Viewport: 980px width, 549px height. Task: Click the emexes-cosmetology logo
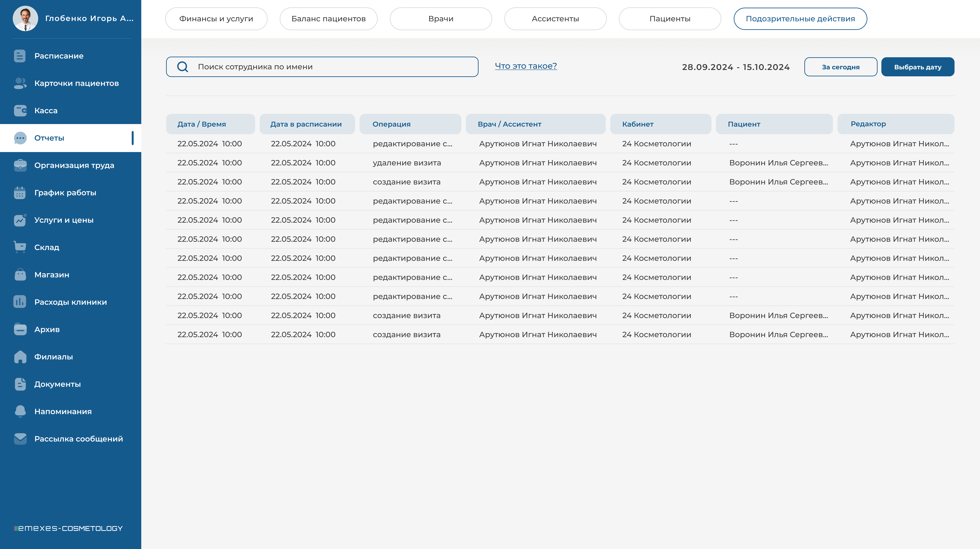68,528
